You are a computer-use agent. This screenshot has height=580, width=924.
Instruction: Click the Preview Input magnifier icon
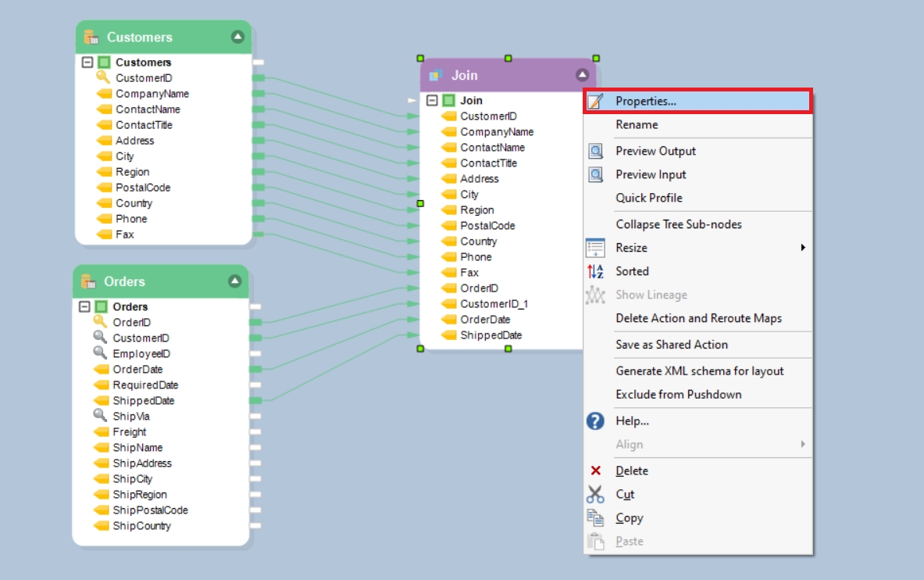(x=596, y=175)
